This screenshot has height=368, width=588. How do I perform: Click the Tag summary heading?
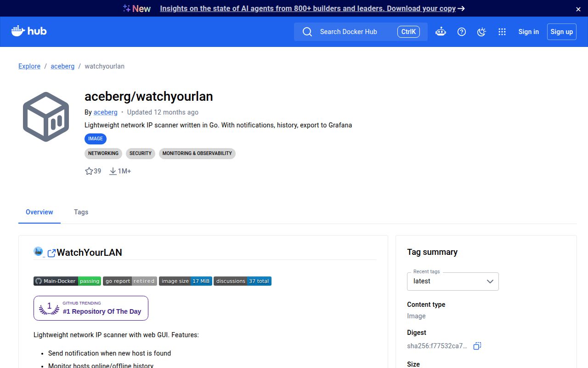(432, 252)
